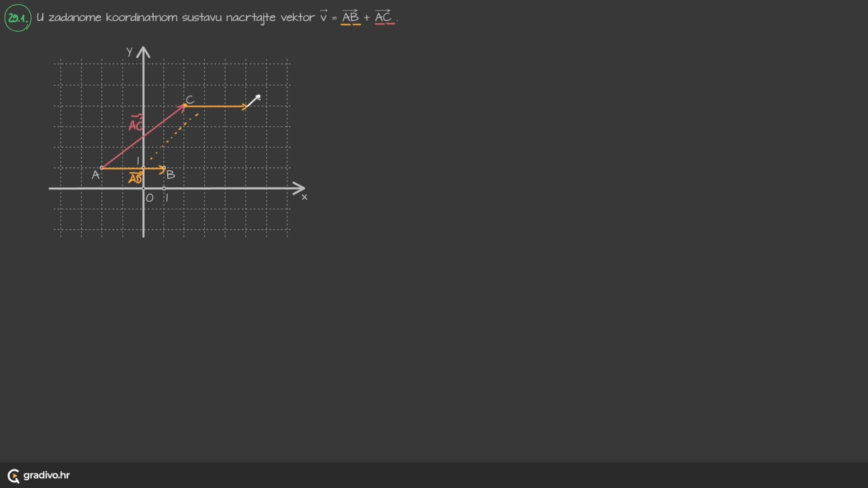Click the orange dotted diagonal line
The width and height of the screenshot is (868, 488).
(x=176, y=133)
